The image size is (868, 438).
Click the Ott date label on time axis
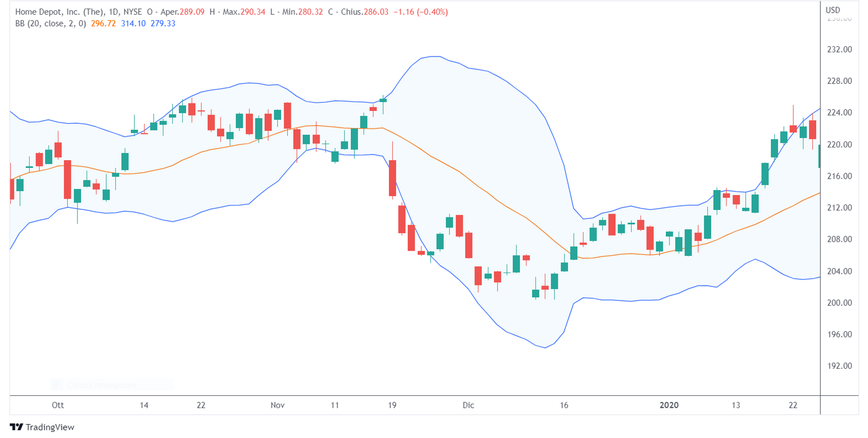pos(58,405)
